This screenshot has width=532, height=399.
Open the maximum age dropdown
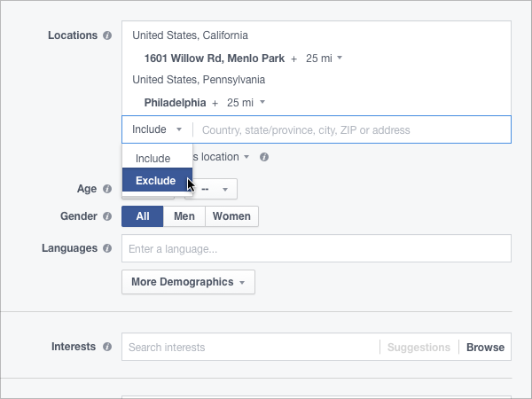pos(218,190)
